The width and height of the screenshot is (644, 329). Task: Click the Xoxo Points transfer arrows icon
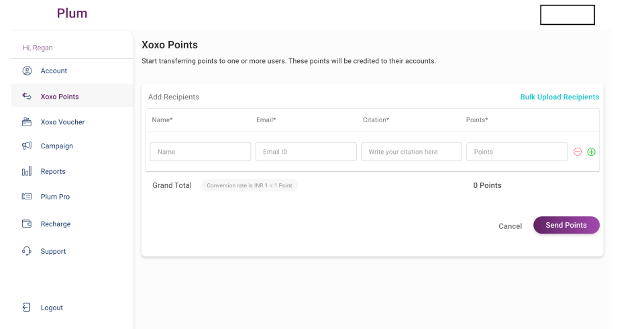click(x=27, y=96)
